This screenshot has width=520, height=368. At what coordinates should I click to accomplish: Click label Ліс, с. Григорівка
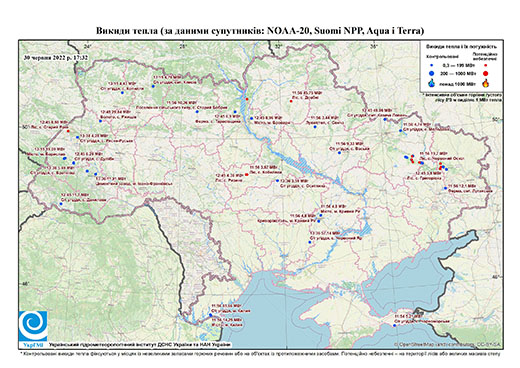[x=425, y=178]
